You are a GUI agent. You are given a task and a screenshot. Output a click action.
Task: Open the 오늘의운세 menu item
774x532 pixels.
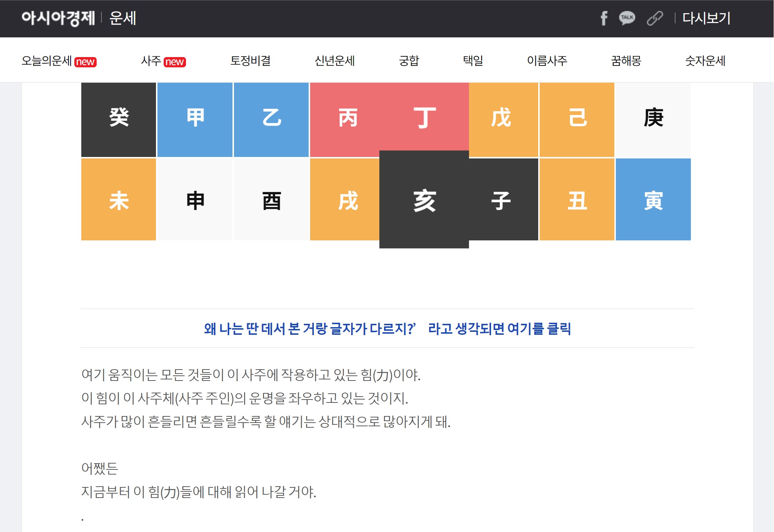[59, 61]
